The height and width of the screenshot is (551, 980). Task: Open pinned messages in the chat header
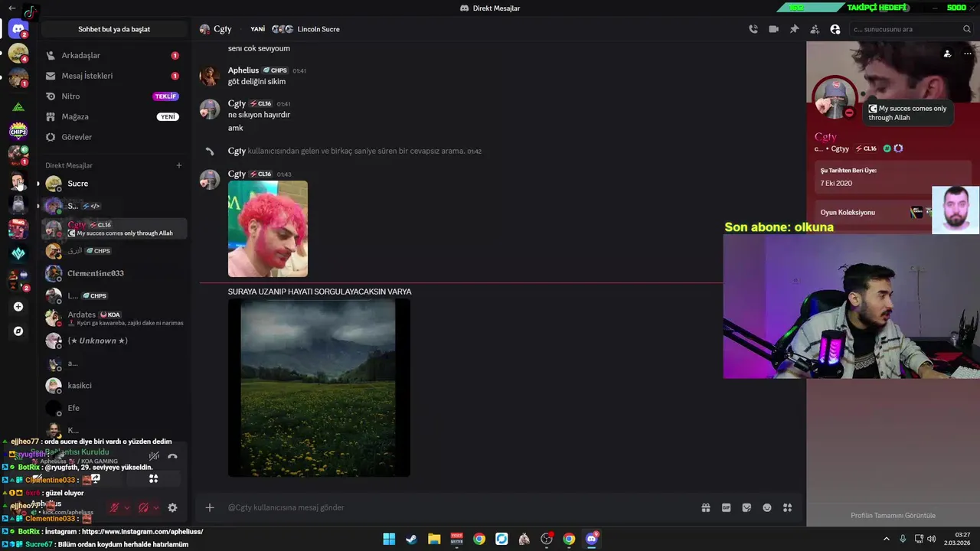(794, 29)
